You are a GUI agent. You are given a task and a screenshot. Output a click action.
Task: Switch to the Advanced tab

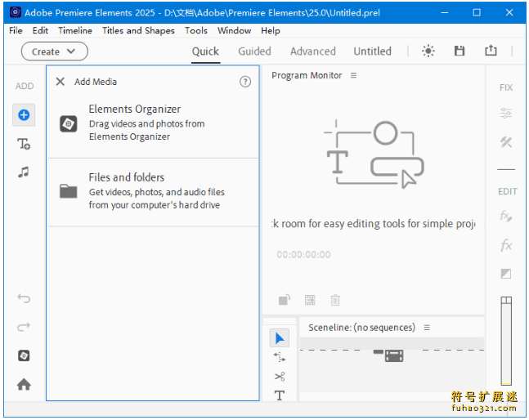(x=313, y=51)
